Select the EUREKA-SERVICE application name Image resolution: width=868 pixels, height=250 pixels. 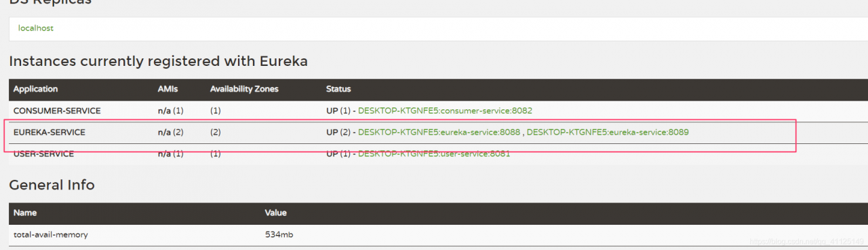click(50, 132)
